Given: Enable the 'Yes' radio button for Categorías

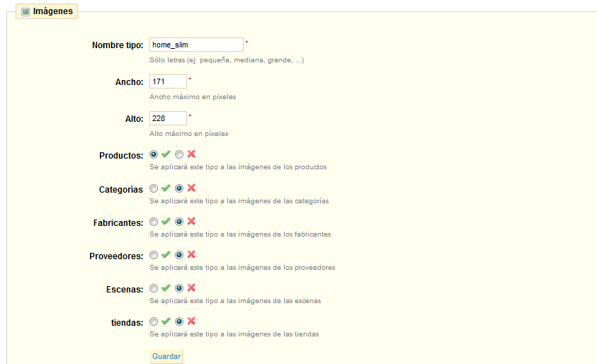Looking at the screenshot, I should 154,188.
